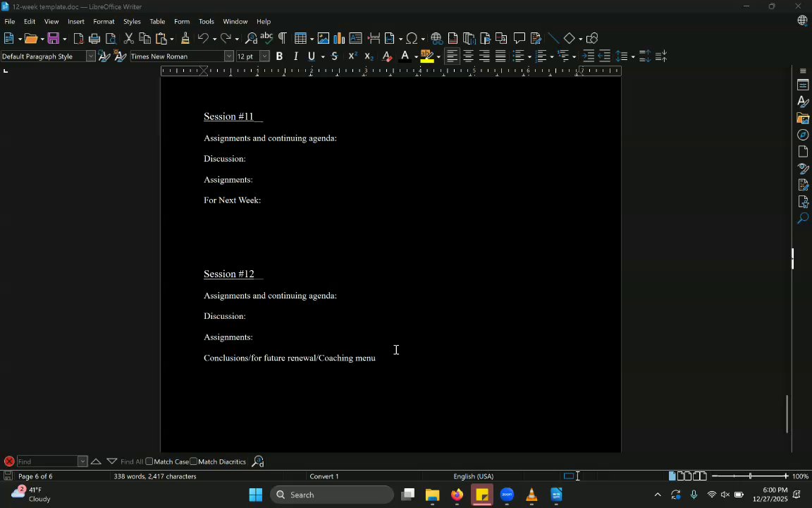Open the Tools menu

click(206, 21)
